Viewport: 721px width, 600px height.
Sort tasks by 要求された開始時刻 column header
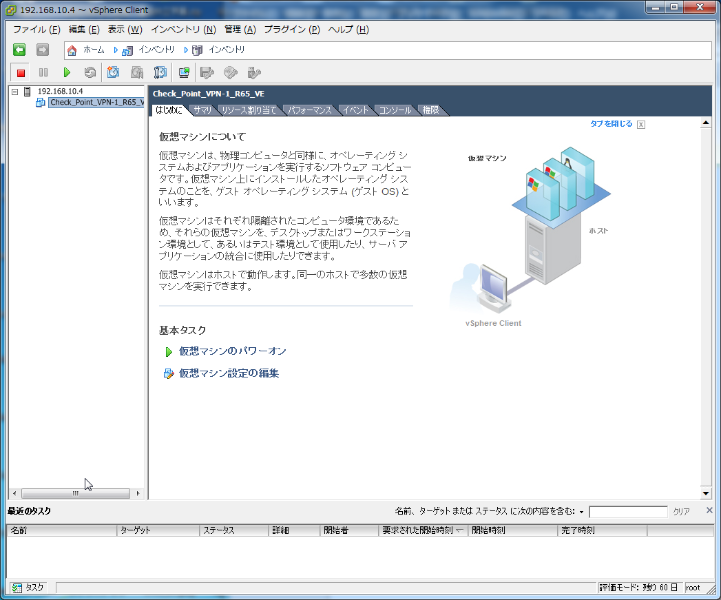tap(423, 531)
